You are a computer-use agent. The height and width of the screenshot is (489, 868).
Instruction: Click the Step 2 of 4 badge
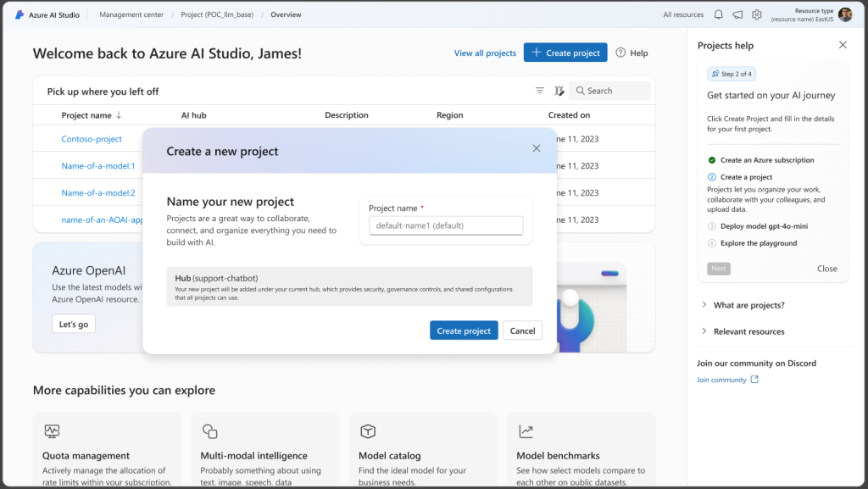tap(732, 74)
